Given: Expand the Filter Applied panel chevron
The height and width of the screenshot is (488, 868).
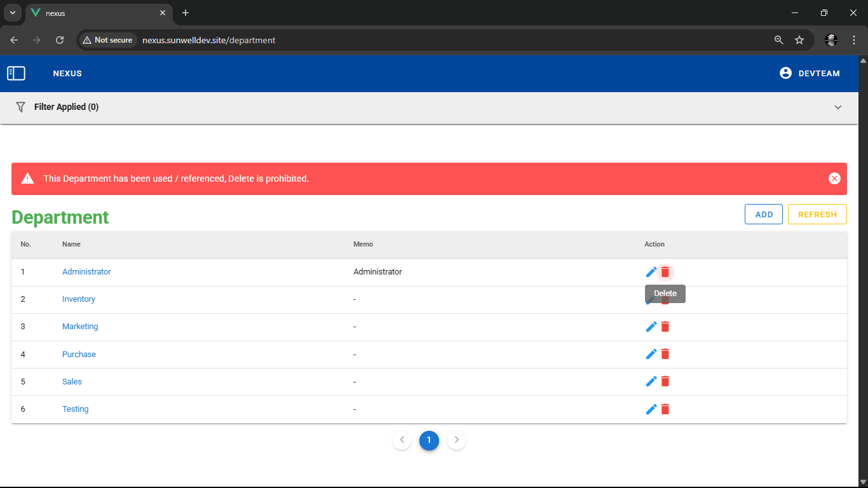Looking at the screenshot, I should 837,107.
